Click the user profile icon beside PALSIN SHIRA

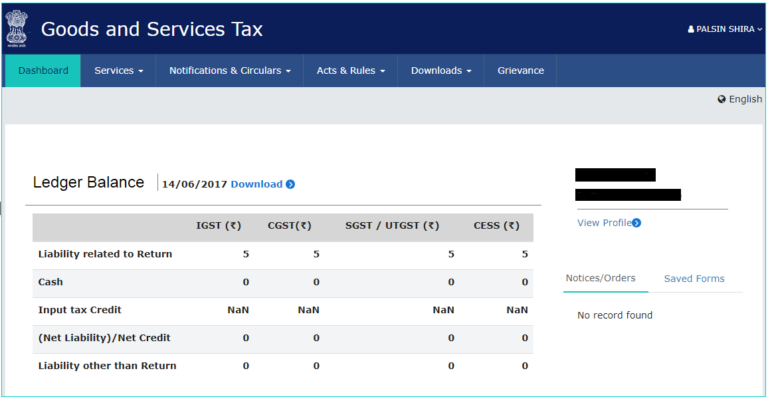coord(691,30)
